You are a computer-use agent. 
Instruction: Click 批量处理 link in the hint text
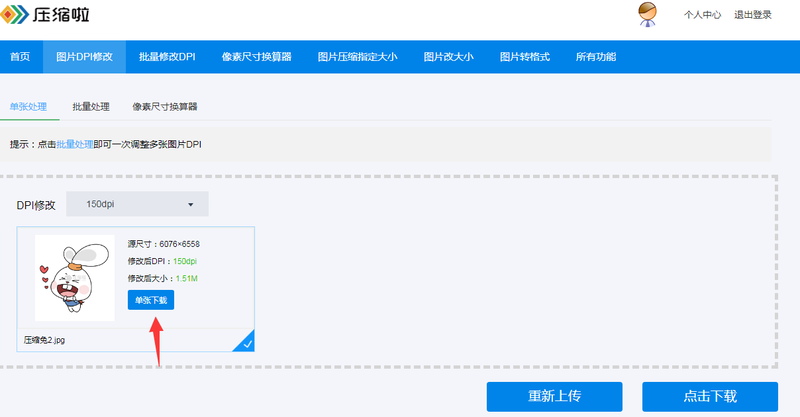click(74, 144)
